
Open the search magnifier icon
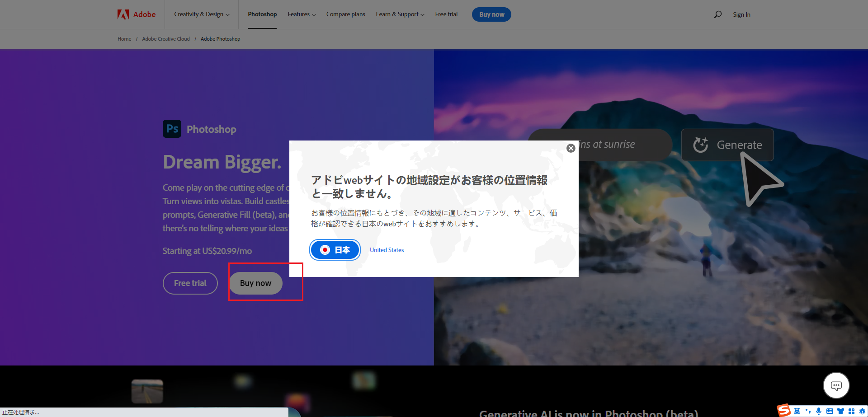coord(717,14)
